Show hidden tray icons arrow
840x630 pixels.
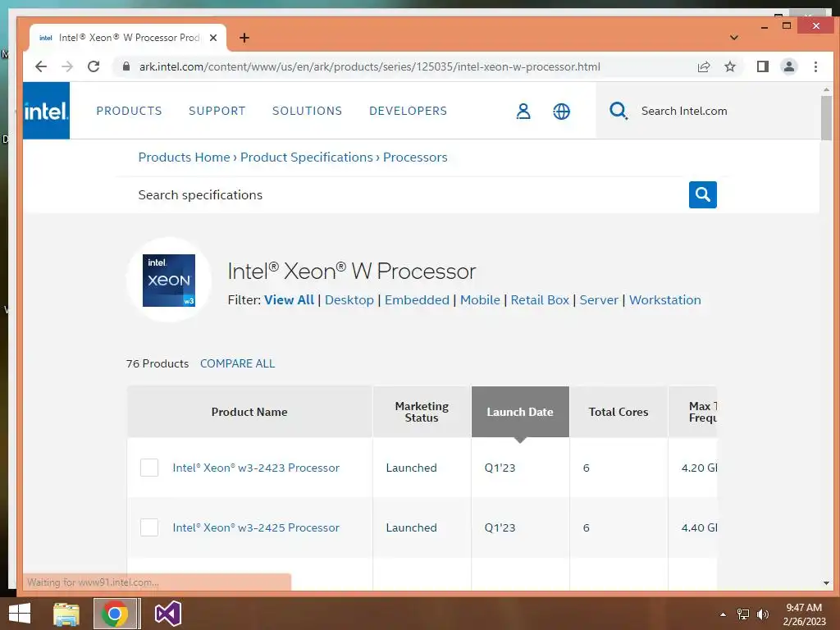pos(724,614)
